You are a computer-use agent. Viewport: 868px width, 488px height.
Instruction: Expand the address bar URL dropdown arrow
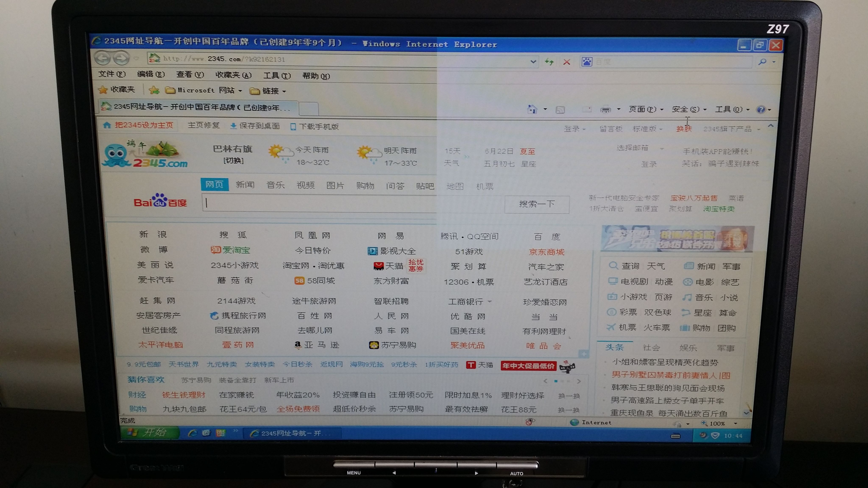[x=533, y=62]
